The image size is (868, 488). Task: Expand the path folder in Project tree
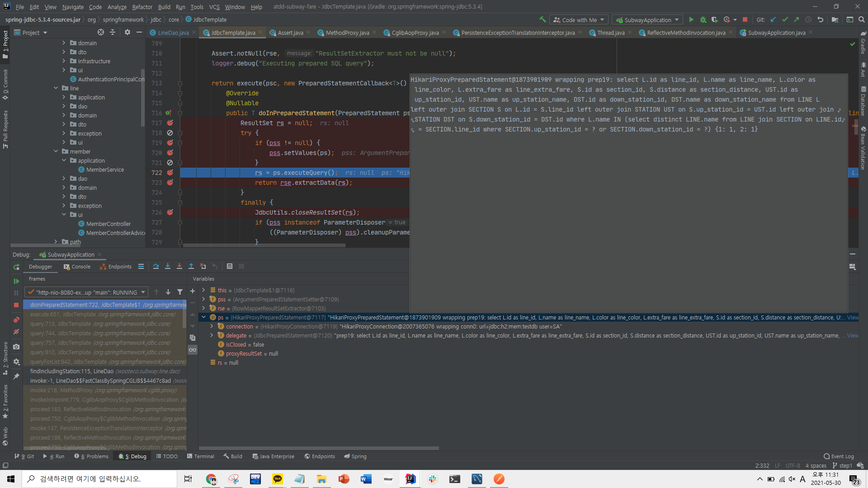pyautogui.click(x=56, y=242)
